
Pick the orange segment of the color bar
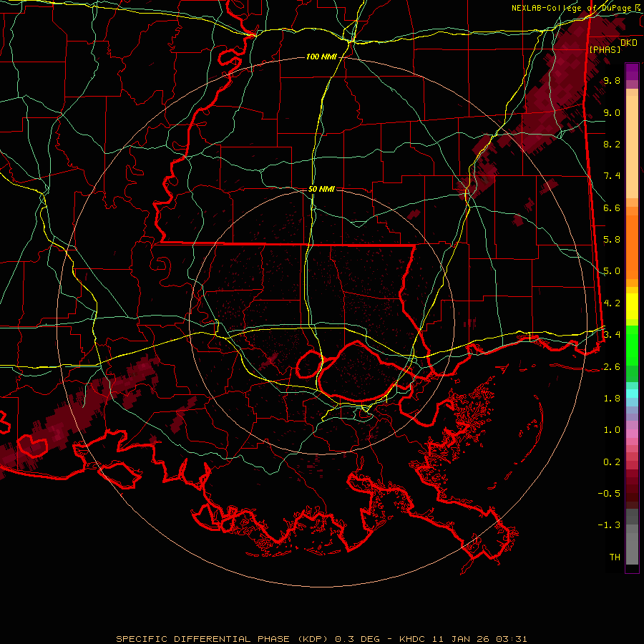pos(632,246)
